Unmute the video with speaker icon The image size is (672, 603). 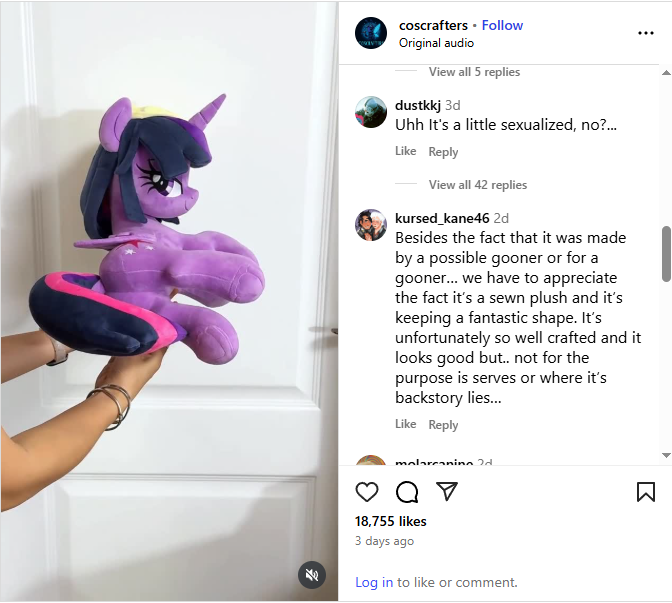[x=312, y=575]
